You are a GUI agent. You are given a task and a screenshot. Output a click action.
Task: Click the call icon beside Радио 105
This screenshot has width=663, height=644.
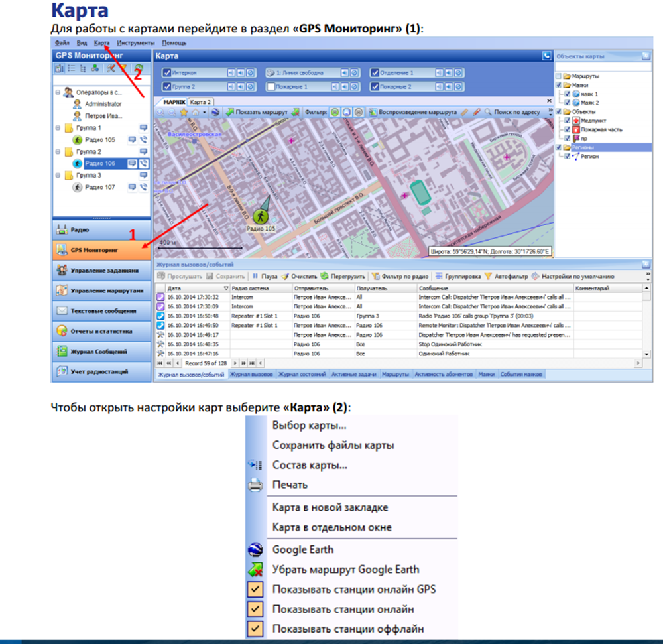(x=143, y=140)
